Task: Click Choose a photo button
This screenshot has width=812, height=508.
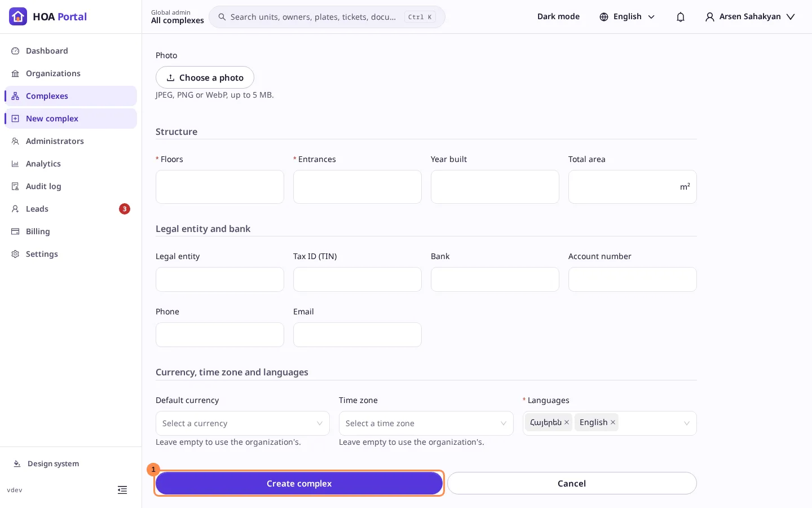Action: (205, 77)
